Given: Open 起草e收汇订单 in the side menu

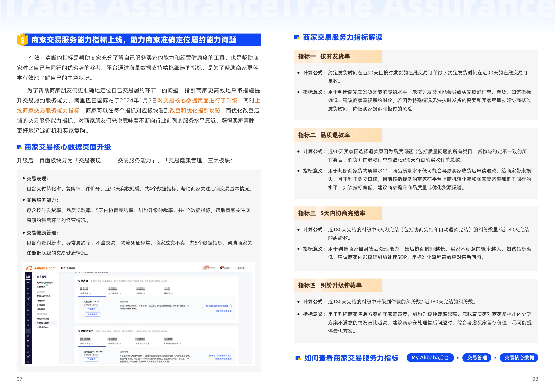Looking at the screenshot, I should coord(43,296).
